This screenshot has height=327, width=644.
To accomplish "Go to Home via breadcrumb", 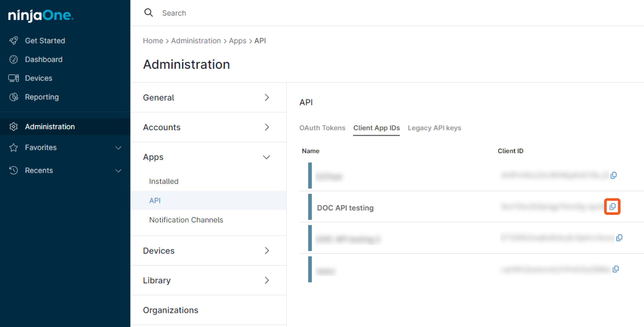I will click(x=153, y=41).
